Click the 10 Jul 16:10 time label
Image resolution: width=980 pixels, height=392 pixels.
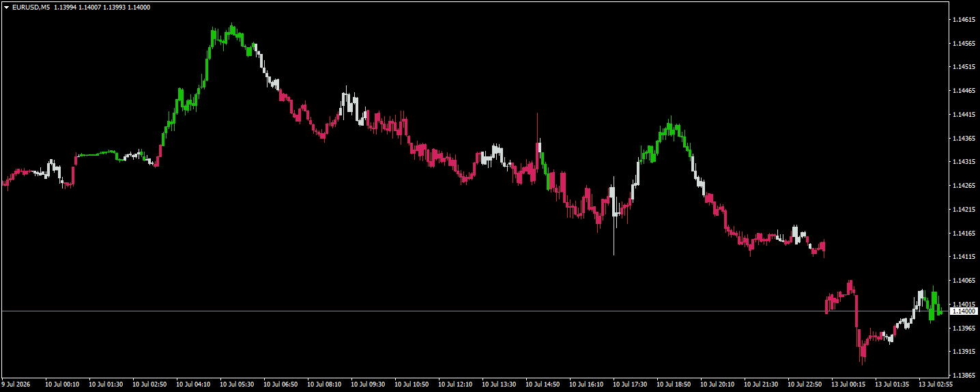coord(586,384)
